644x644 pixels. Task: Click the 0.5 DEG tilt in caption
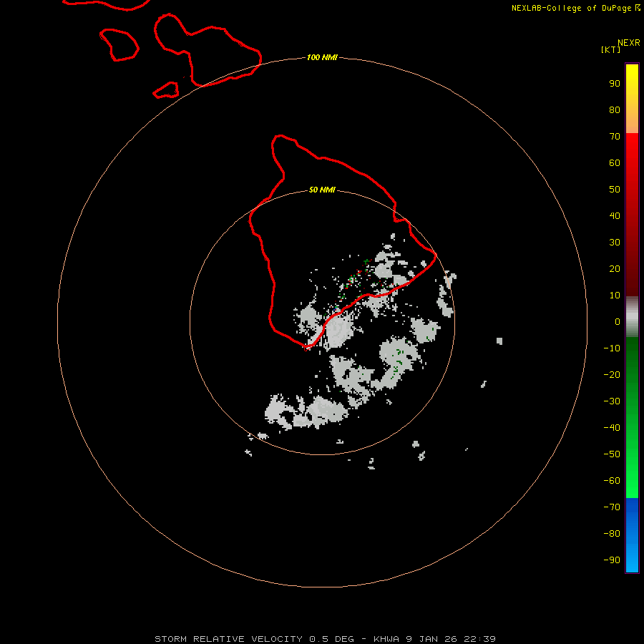pos(331,639)
